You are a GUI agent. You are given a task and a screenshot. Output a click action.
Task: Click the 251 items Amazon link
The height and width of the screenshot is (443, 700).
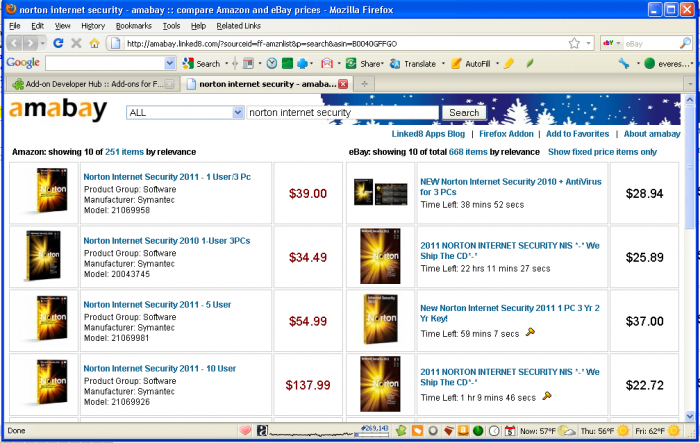[x=124, y=152]
